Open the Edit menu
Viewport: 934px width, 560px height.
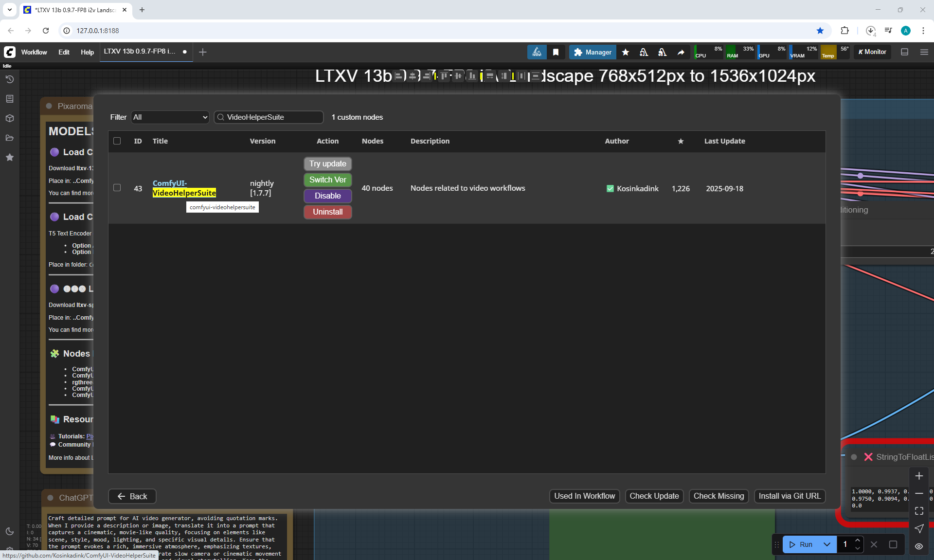pos(64,52)
